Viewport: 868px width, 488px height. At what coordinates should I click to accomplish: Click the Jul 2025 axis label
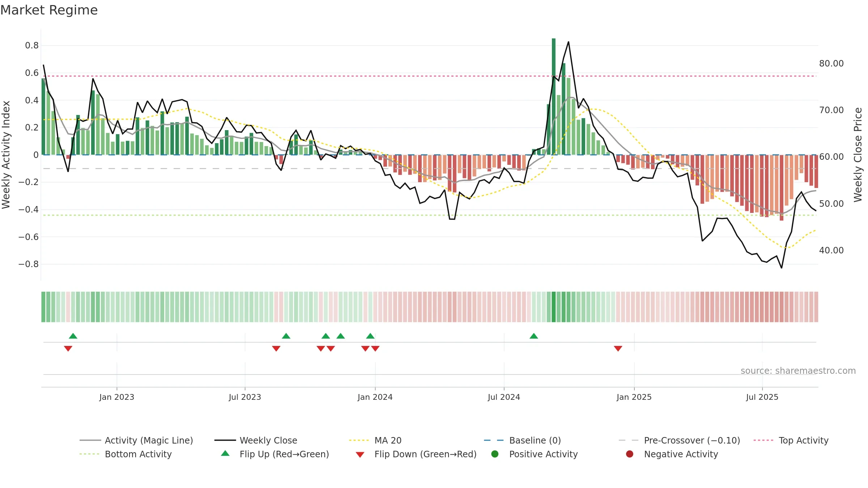(x=762, y=397)
